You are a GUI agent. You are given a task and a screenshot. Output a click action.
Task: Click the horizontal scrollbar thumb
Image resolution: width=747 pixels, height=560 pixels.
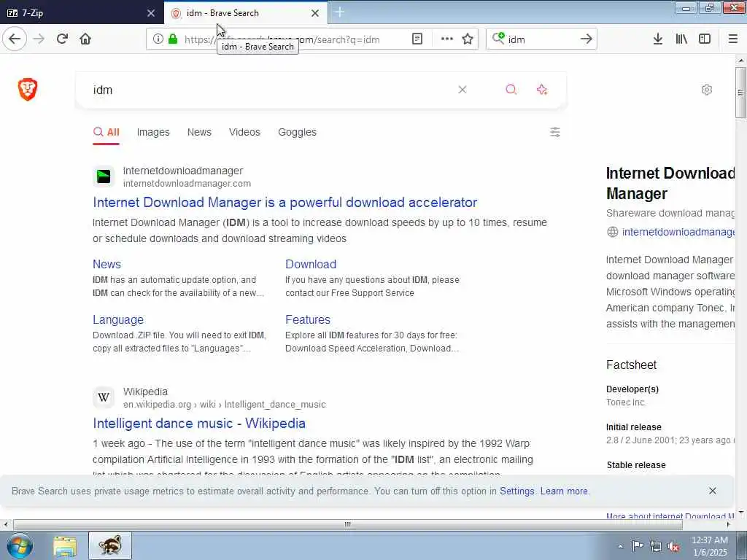(348, 524)
